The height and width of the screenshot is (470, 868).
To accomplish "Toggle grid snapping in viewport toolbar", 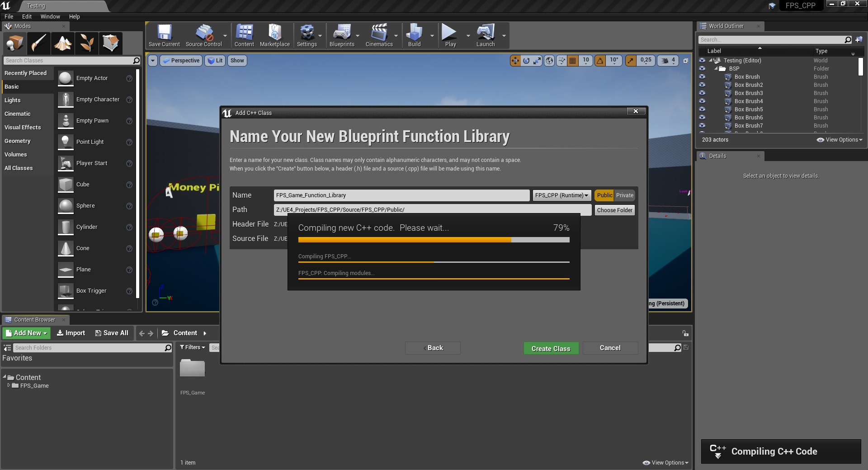I will [572, 61].
